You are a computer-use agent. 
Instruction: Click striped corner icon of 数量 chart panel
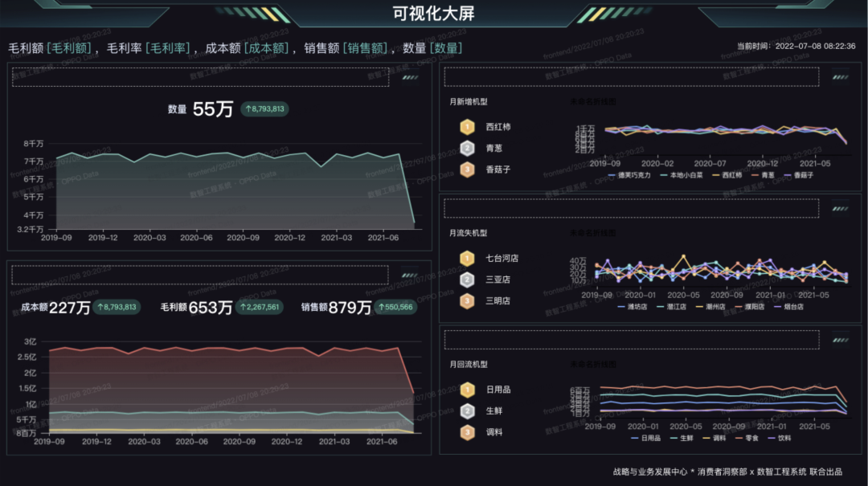[x=410, y=77]
